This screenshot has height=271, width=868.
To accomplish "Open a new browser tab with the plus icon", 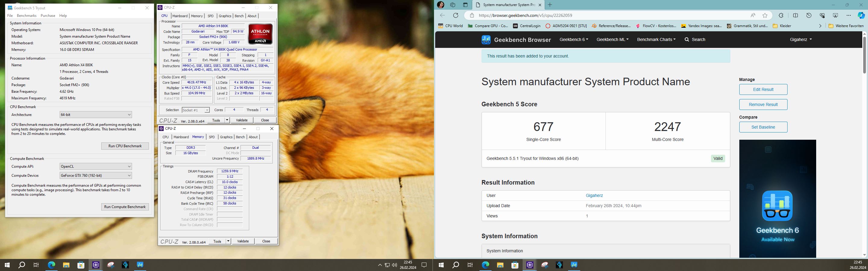I will (x=550, y=5).
